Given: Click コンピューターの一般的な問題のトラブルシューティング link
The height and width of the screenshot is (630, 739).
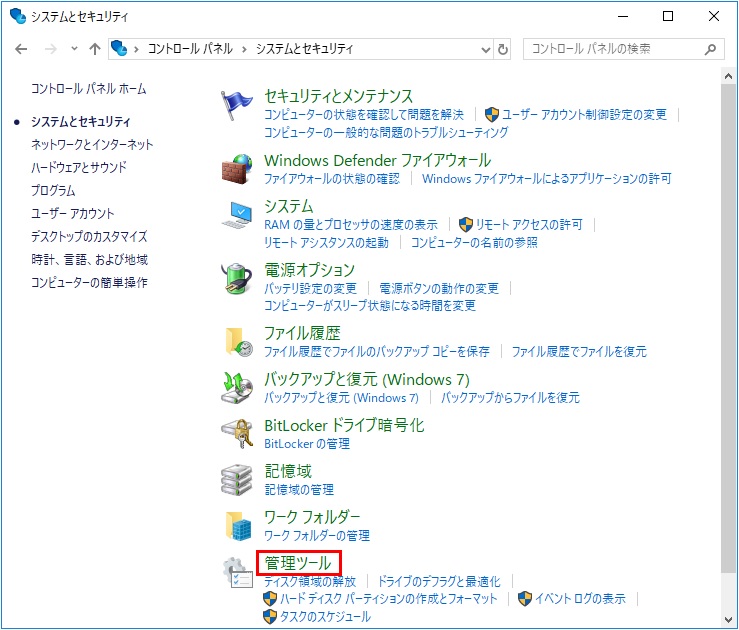Looking at the screenshot, I should pos(386,132).
